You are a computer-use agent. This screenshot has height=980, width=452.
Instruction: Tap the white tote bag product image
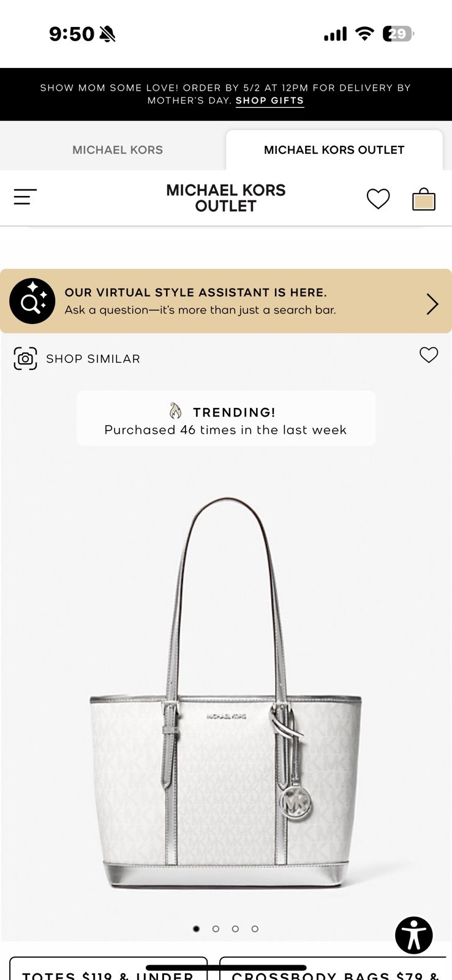click(226, 692)
